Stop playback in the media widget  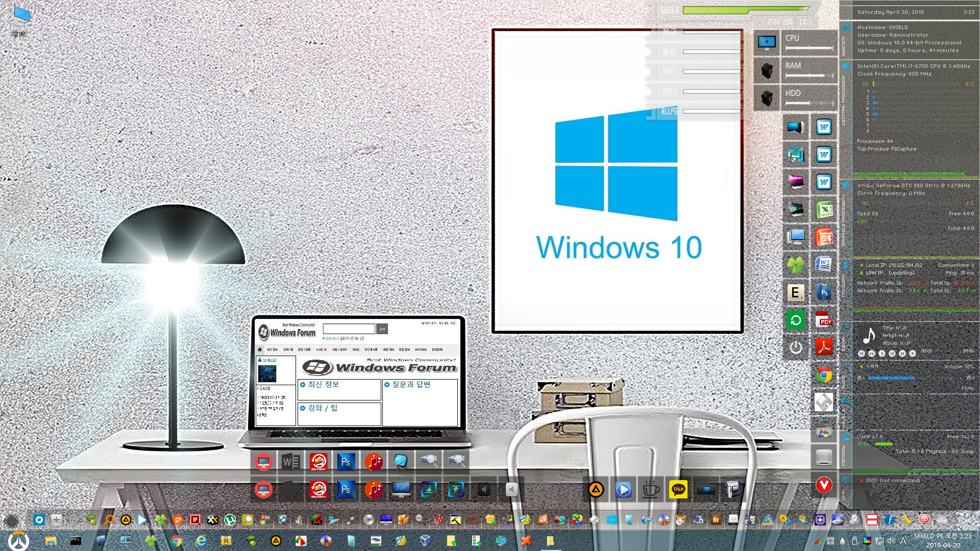[912, 353]
